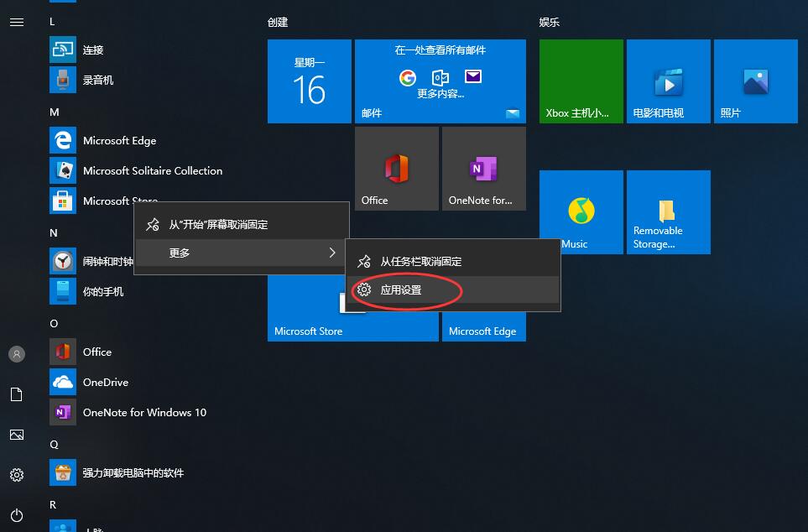Launch the 照片 tile

(754, 81)
